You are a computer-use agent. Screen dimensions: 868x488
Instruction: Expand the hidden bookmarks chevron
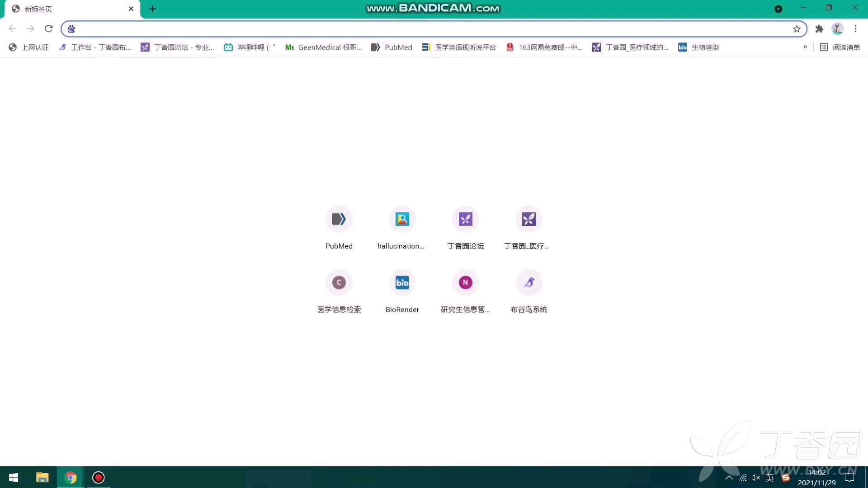tap(805, 47)
